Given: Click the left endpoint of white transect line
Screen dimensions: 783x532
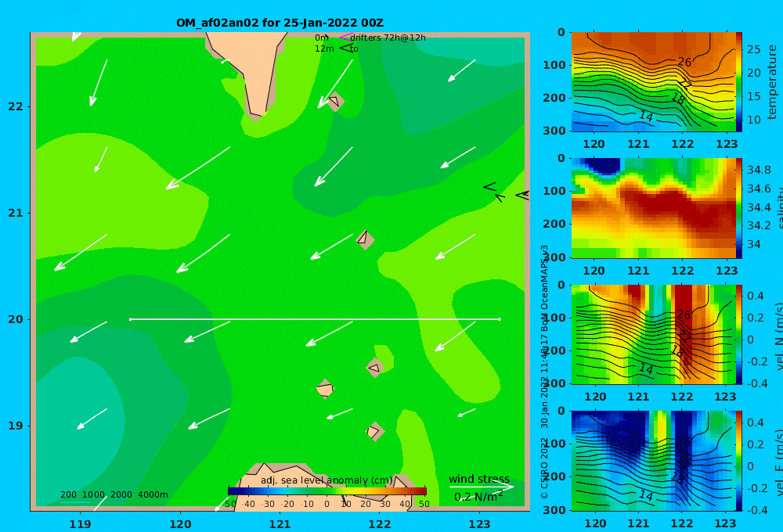Looking at the screenshot, I should coord(130,319).
